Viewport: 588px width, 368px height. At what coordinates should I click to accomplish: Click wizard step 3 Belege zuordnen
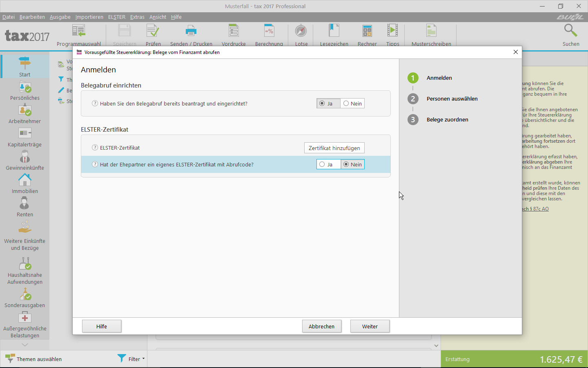point(438,119)
